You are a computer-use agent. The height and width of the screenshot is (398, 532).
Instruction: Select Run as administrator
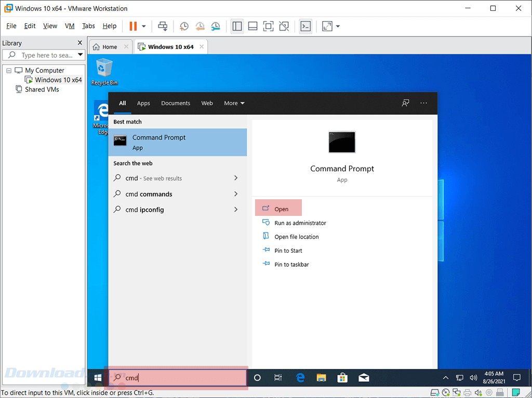[300, 223]
